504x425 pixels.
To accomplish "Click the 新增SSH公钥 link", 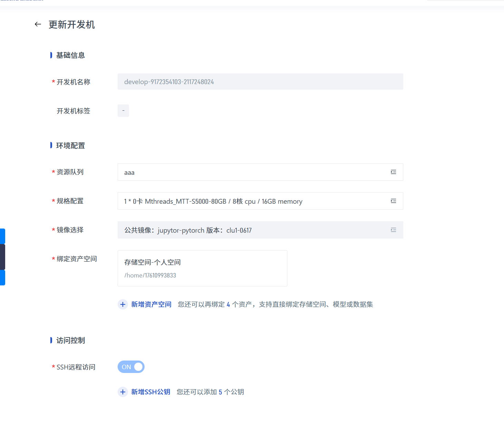I will [x=150, y=392].
